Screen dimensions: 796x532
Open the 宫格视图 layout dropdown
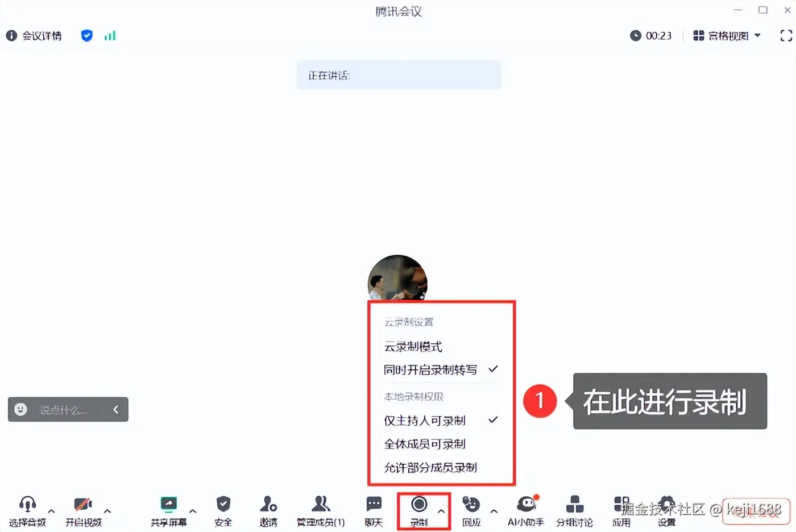727,36
